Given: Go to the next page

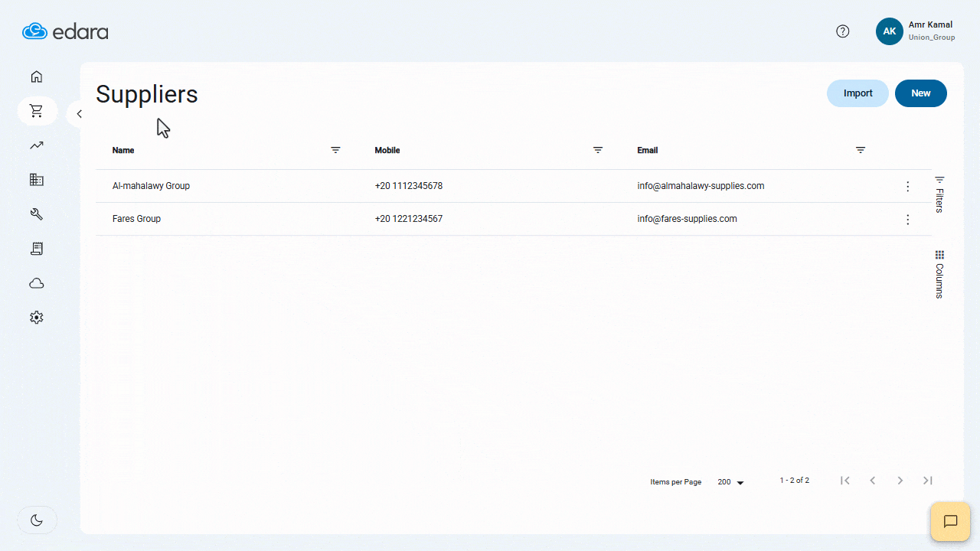Looking at the screenshot, I should [x=900, y=481].
